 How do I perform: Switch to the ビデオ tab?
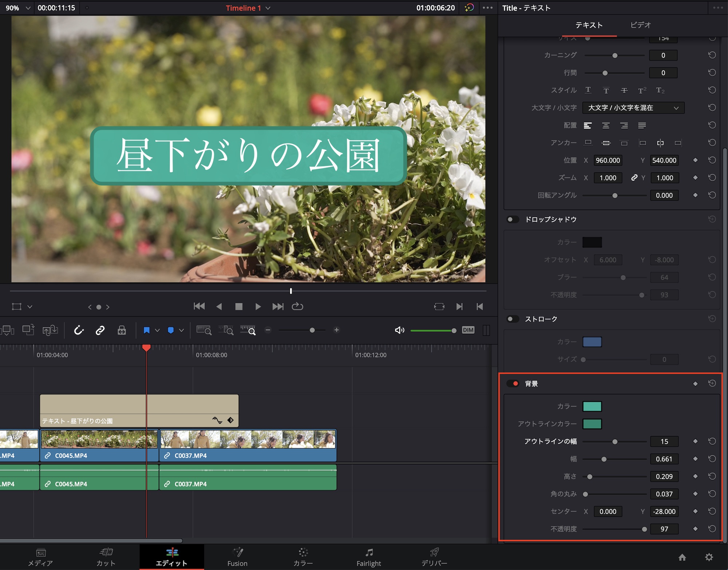click(640, 25)
